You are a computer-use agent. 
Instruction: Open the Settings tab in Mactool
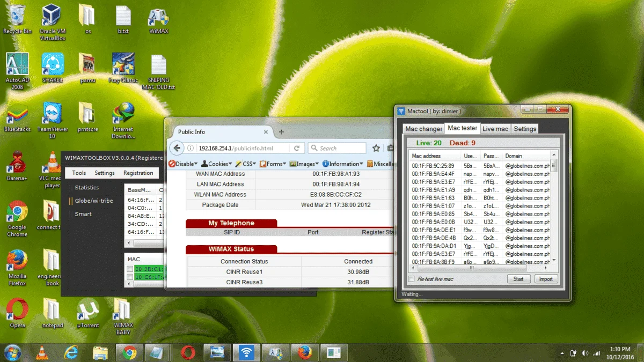tap(524, 129)
